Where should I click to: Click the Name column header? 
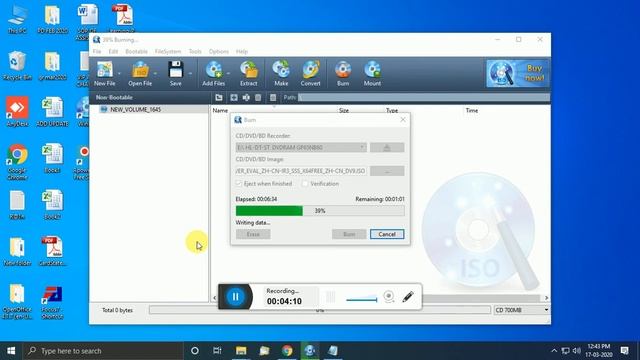point(220,110)
